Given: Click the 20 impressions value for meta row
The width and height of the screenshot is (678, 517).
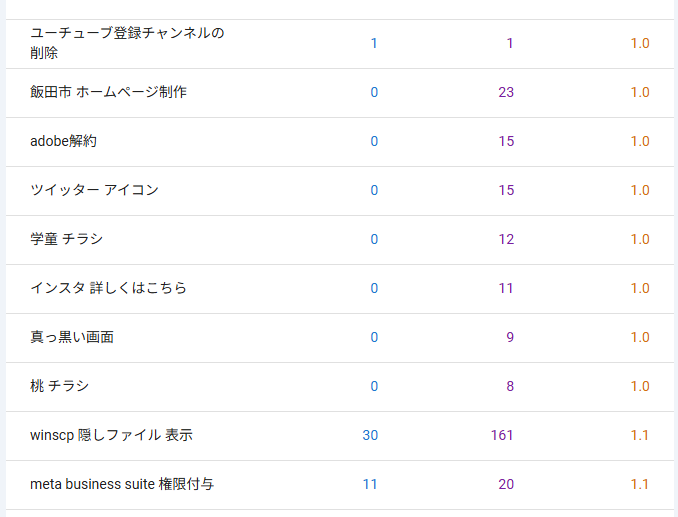Looking at the screenshot, I should pos(506,484).
